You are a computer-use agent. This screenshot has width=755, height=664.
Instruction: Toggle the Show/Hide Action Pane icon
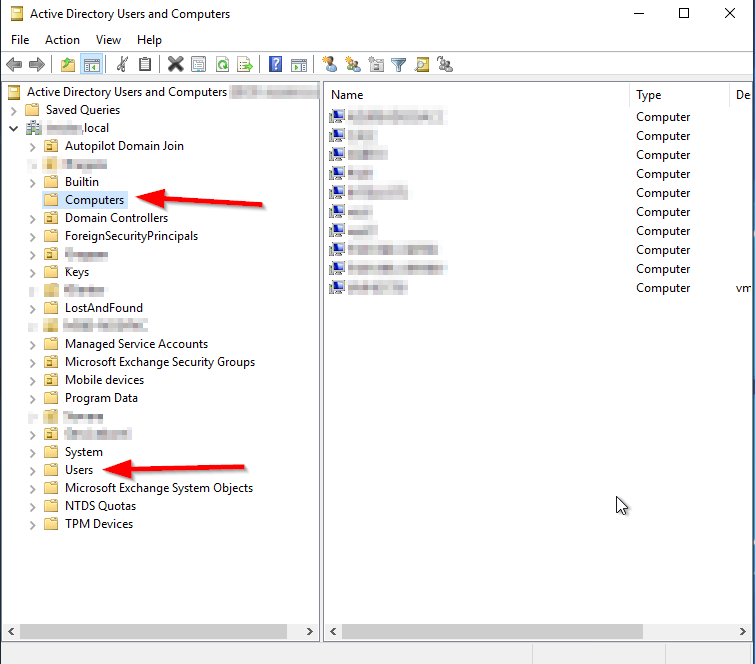click(x=299, y=64)
